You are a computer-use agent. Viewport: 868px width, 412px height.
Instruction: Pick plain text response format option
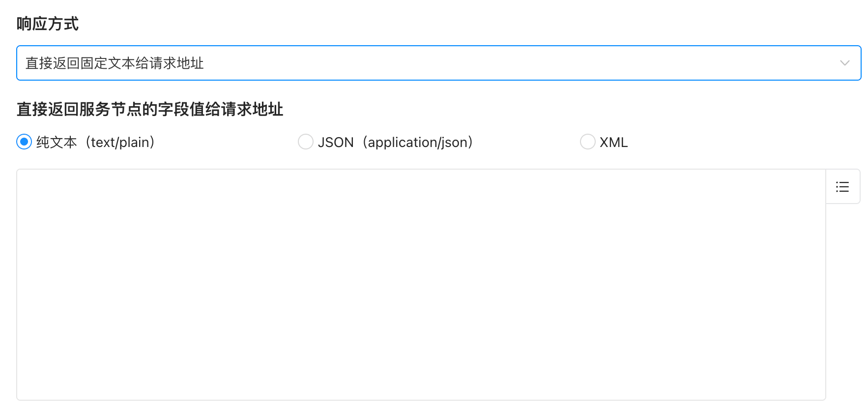24,142
